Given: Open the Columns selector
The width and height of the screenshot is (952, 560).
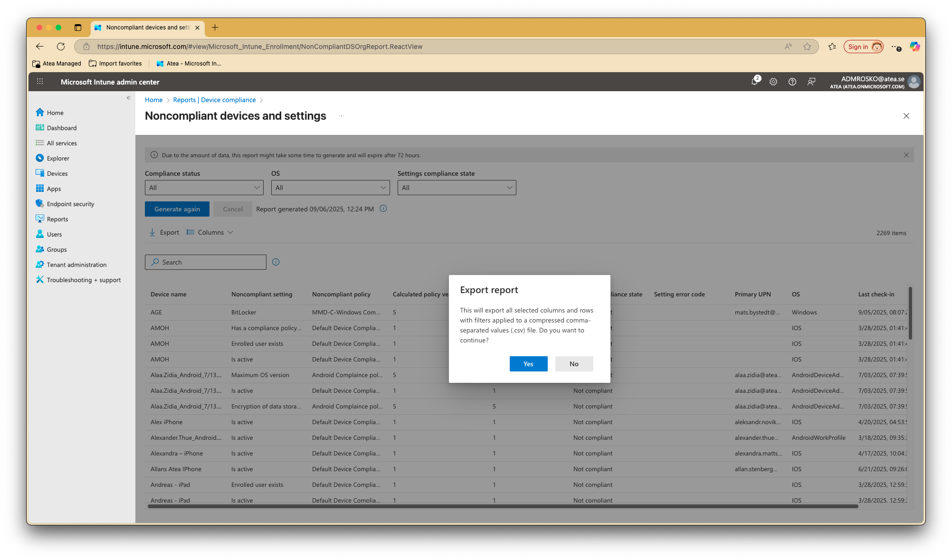Looking at the screenshot, I should (x=209, y=232).
